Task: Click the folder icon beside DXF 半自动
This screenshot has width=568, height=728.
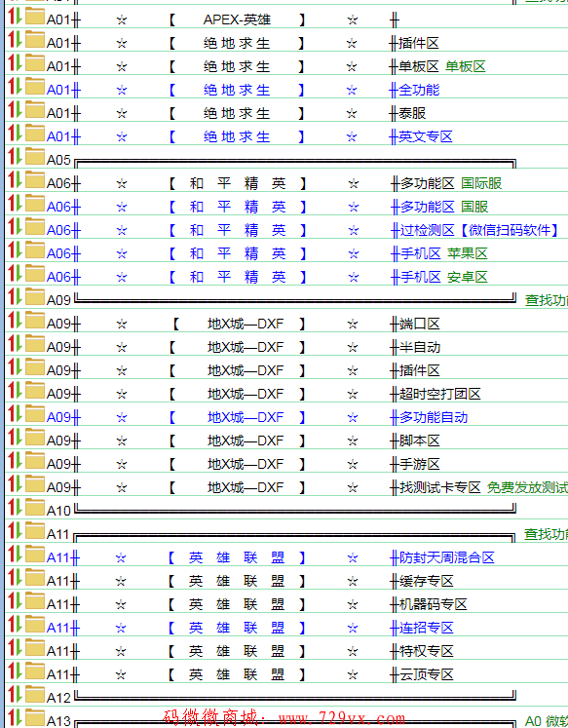Action: point(34,344)
